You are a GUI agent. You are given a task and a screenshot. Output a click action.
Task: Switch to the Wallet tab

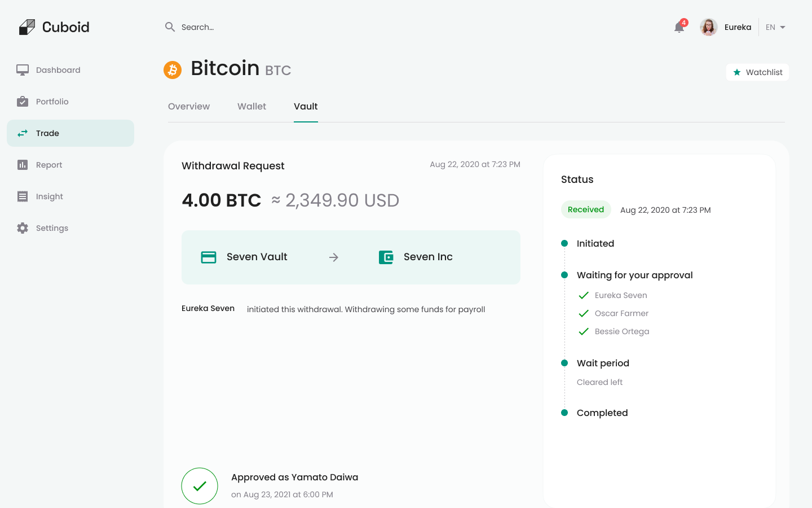point(251,106)
